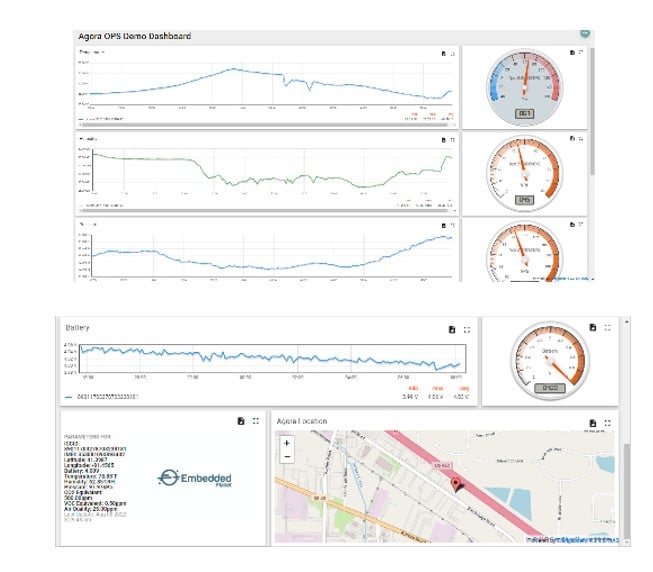
Task: Click the scroll-up arrow beside the battery gauge
Action: [x=627, y=321]
